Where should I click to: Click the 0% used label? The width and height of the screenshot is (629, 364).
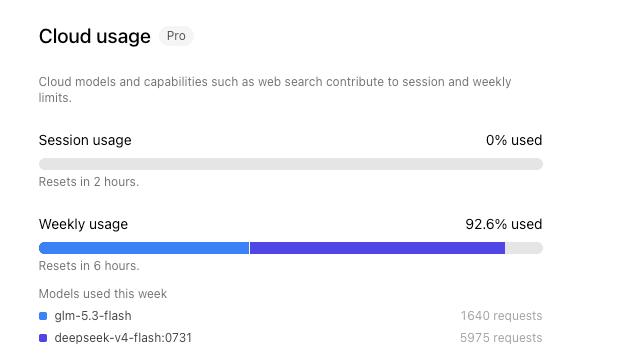[x=514, y=140]
